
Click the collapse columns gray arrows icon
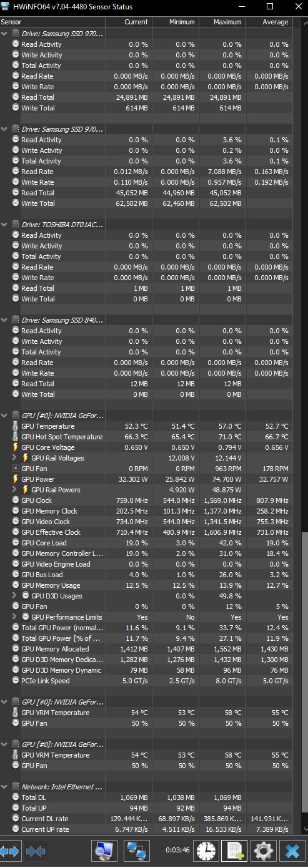click(36, 851)
